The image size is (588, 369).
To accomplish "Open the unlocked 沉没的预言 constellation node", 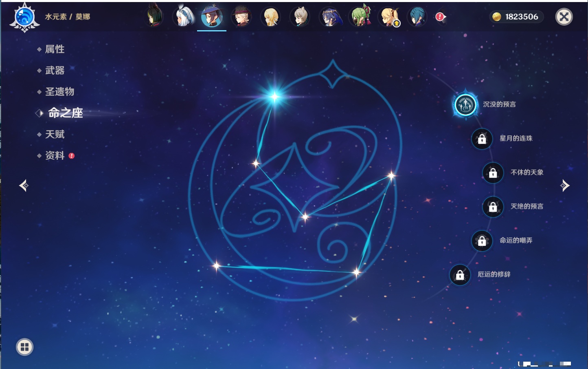I will point(465,105).
